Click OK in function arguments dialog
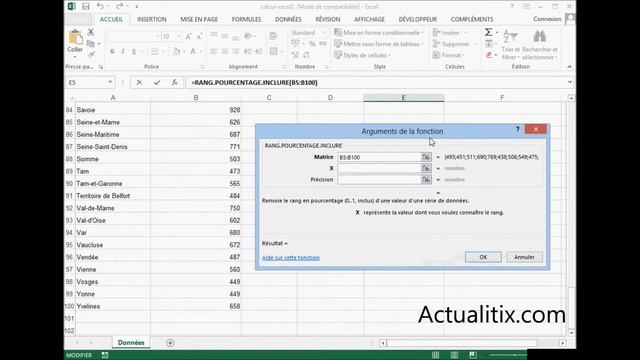640x360 pixels. 483,257
